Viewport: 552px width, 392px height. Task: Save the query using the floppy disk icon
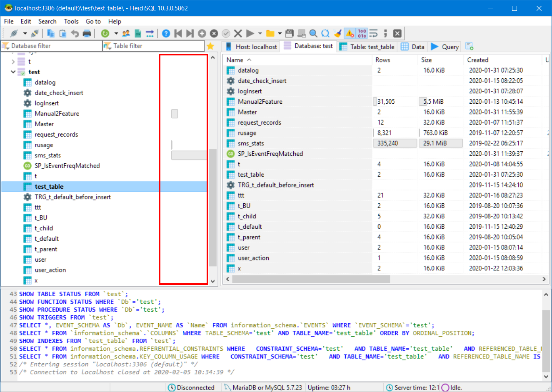pyautogui.click(x=289, y=33)
